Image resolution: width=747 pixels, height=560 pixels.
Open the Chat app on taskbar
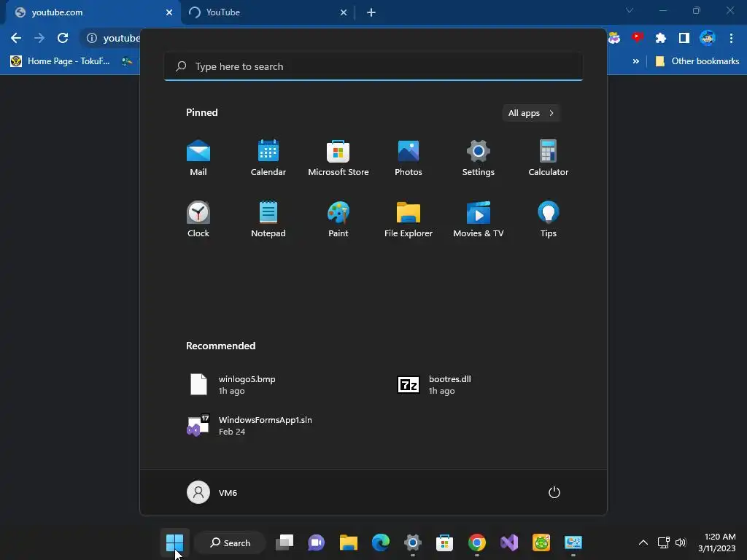point(317,542)
